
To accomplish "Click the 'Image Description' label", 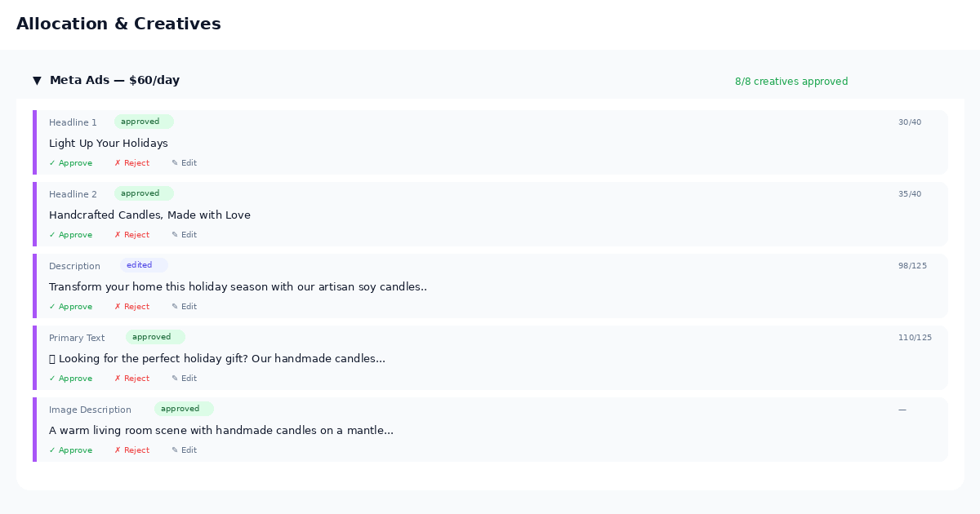I will pyautogui.click(x=90, y=410).
